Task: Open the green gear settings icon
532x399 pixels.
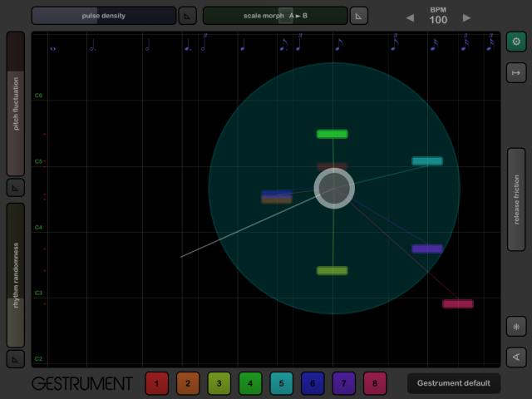Action: tap(516, 42)
